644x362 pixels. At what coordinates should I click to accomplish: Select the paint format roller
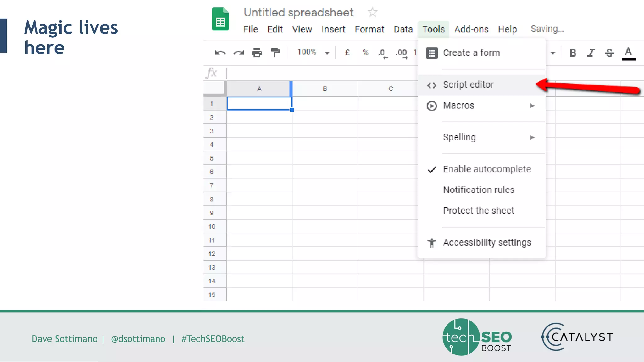[x=275, y=52]
